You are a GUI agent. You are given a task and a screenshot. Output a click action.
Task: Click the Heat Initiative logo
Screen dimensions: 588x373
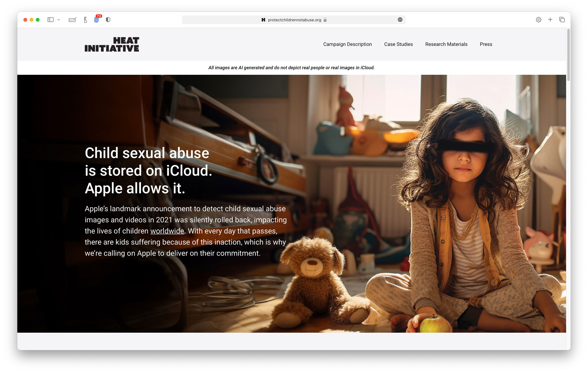(112, 44)
